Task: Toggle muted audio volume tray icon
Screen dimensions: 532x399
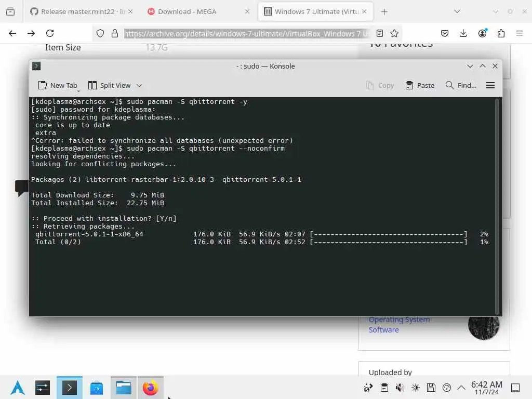Action: tap(400, 388)
